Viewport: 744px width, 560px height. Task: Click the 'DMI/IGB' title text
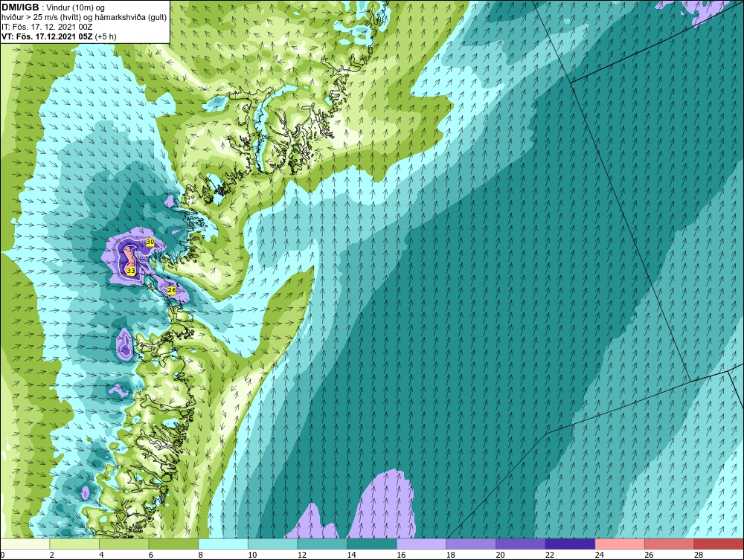point(20,7)
